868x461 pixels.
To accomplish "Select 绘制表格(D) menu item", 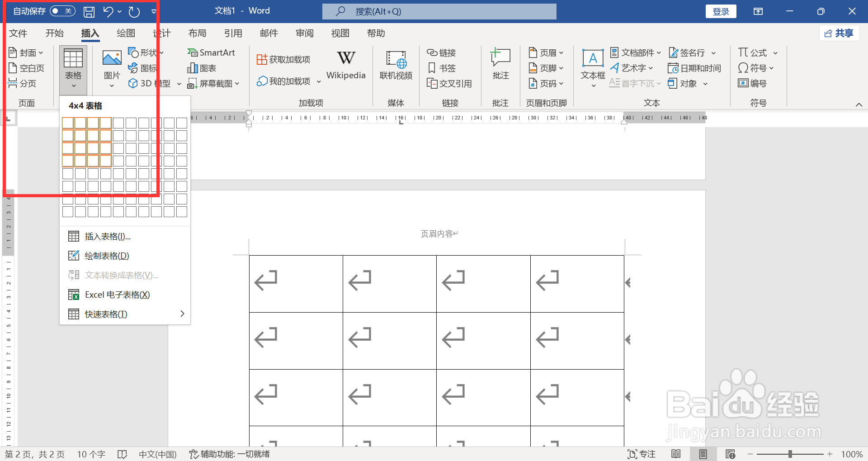I will (x=125, y=256).
